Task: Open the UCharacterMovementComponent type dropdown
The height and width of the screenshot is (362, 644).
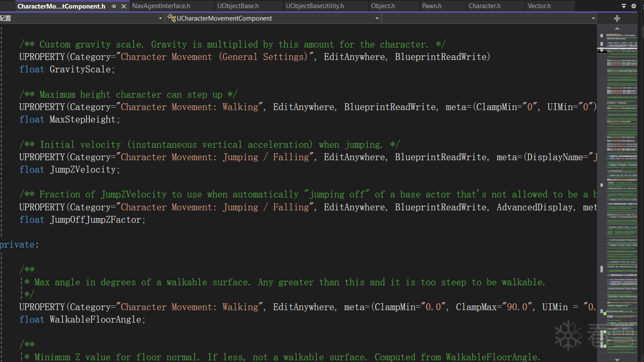Action: [377, 18]
